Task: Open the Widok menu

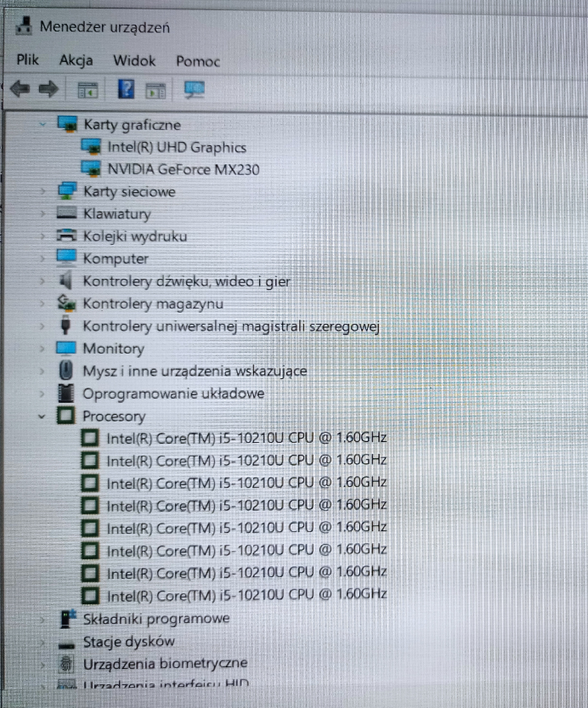Action: click(x=134, y=60)
